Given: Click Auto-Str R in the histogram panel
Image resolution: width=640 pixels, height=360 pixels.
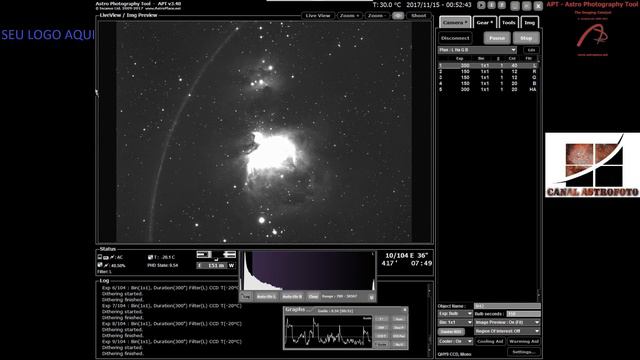Looking at the screenshot, I should 292,296.
